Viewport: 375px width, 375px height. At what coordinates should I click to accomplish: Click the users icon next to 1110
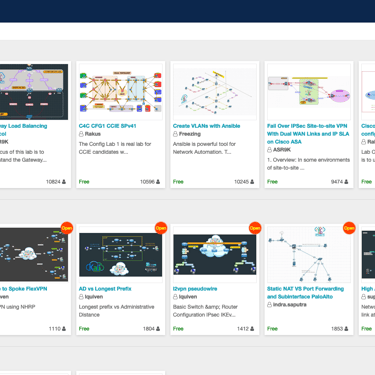point(64,329)
